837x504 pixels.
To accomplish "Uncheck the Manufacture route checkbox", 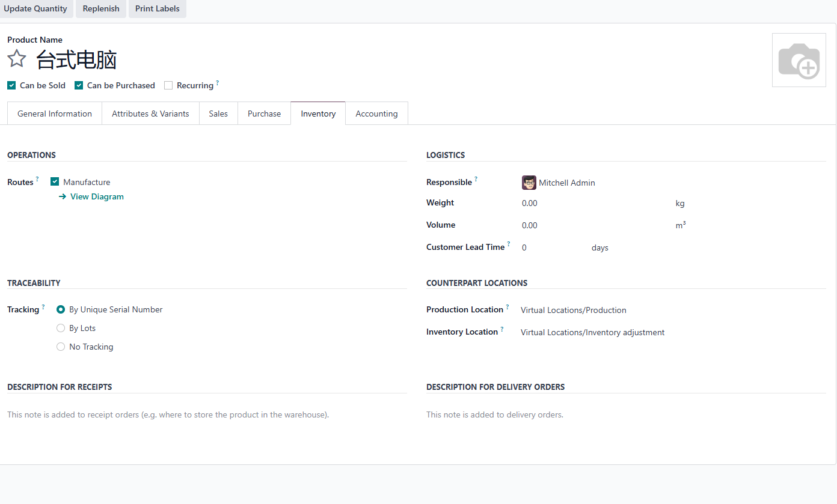I will click(55, 182).
